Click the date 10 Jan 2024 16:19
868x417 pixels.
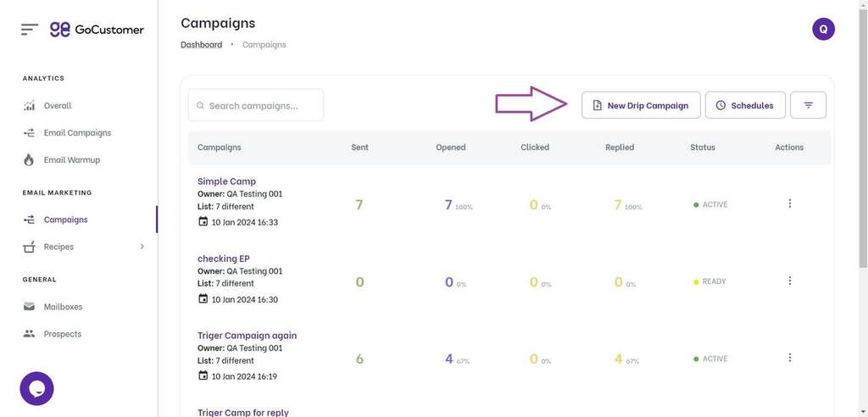[x=245, y=376]
